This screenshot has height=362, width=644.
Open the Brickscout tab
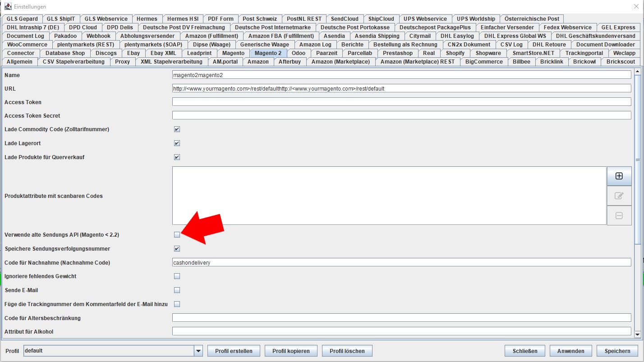click(x=621, y=62)
